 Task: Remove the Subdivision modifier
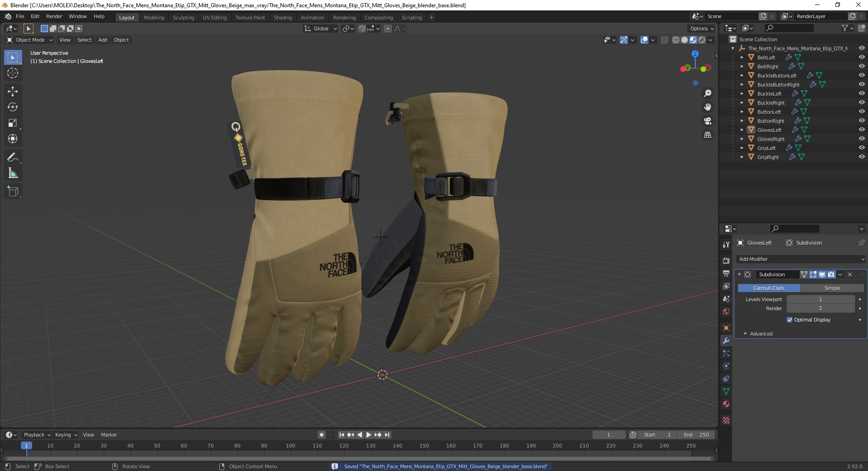click(850, 274)
